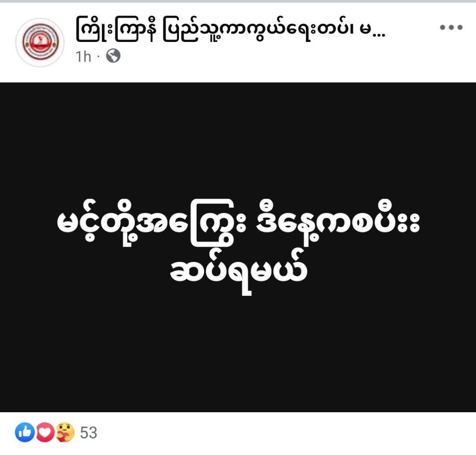Tap the empty black area above the text
Screen dimensions: 476x455
(x=238, y=140)
